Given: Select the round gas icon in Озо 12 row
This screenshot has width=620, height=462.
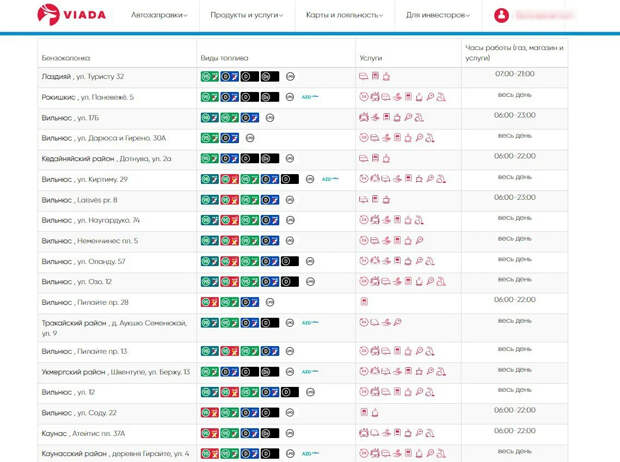Looking at the screenshot, I should click(x=310, y=282).
